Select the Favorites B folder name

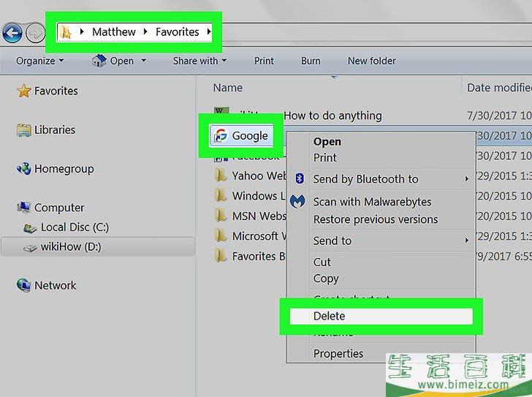tap(259, 256)
